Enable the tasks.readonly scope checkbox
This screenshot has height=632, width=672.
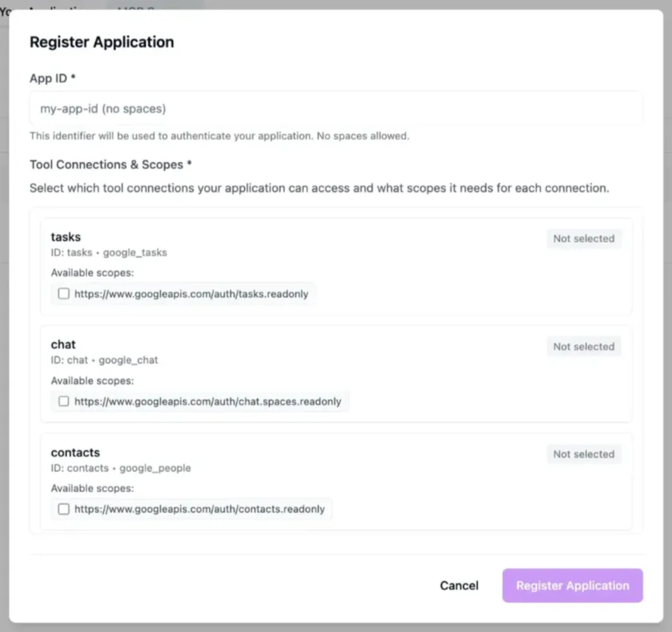click(x=64, y=294)
